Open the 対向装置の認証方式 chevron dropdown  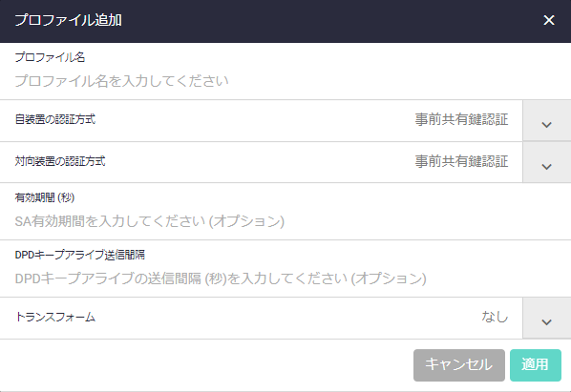546,162
